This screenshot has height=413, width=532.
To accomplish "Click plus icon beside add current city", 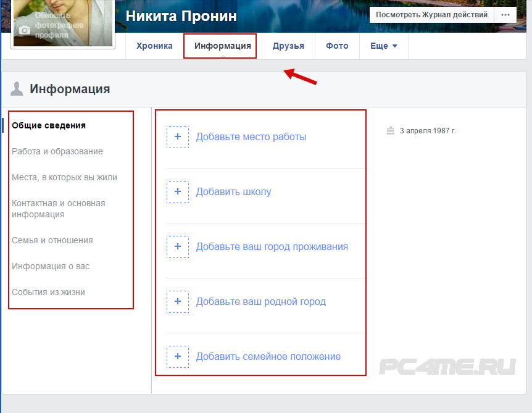I will click(x=178, y=247).
